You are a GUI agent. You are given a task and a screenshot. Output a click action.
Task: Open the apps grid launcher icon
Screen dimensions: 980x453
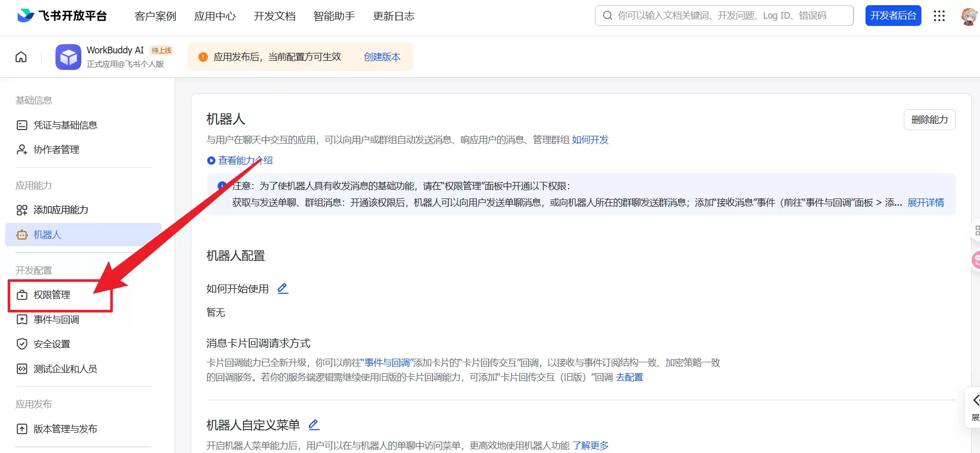coord(939,16)
